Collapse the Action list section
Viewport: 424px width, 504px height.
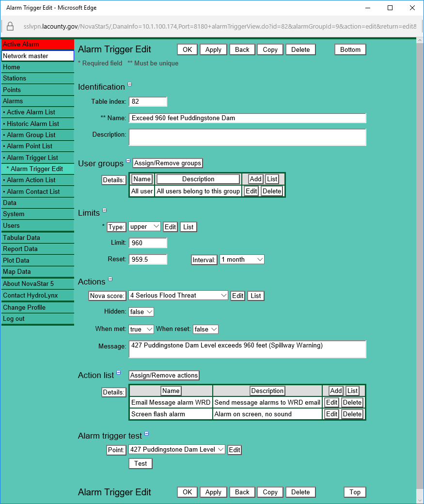pos(119,373)
